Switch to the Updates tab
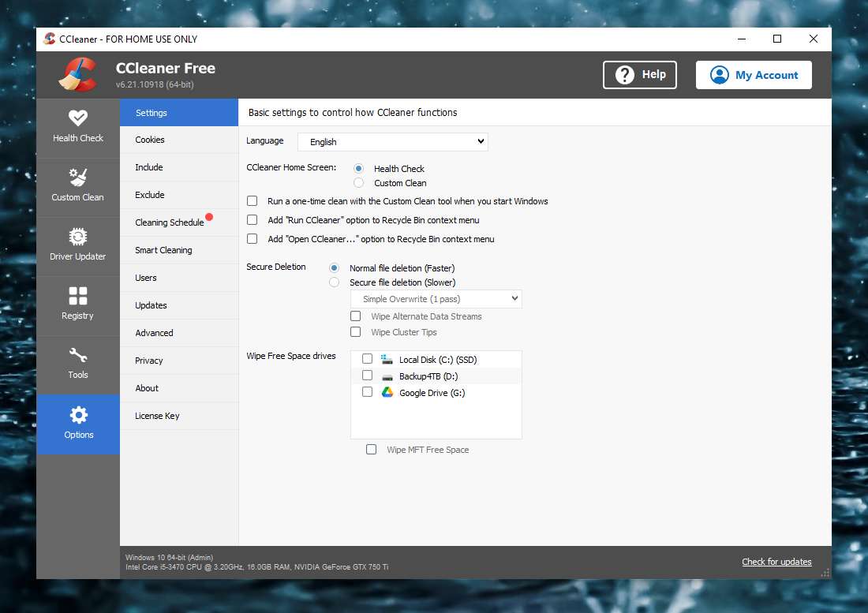 (179, 306)
